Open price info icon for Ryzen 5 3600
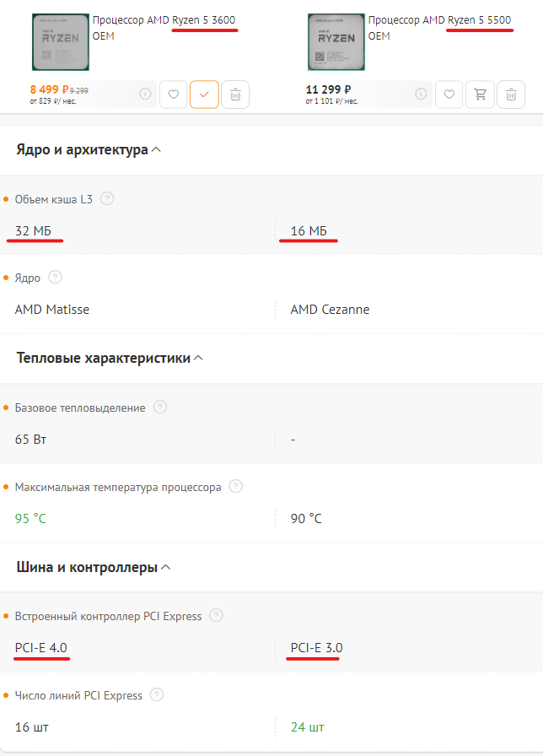Image resolution: width=543 pixels, height=756 pixels. tap(145, 94)
